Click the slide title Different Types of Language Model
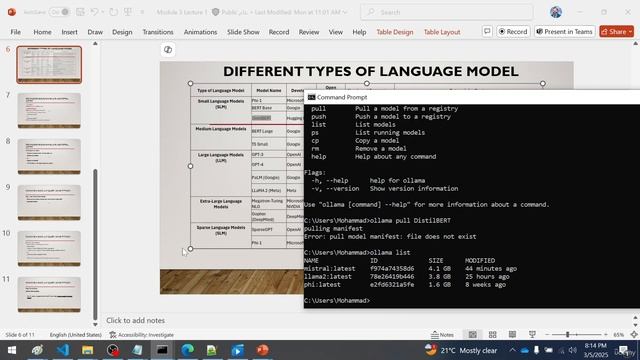This screenshot has height=360, width=640. point(371,71)
